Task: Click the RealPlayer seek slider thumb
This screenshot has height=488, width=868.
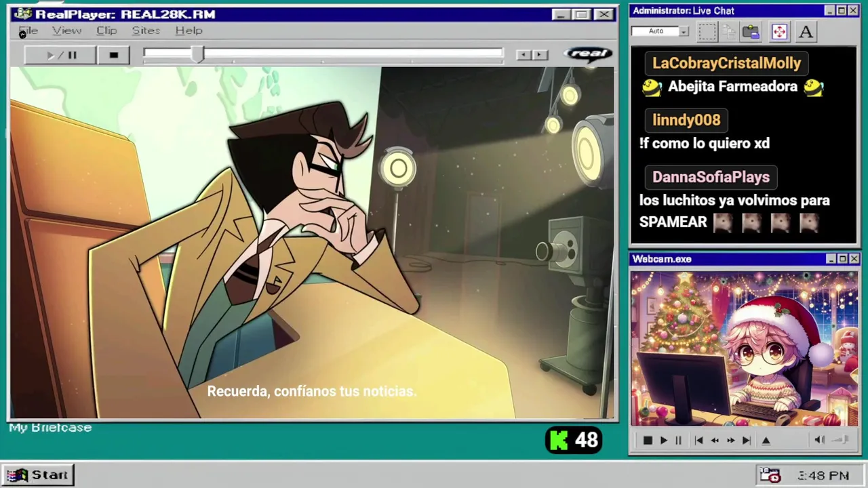Action: (197, 55)
